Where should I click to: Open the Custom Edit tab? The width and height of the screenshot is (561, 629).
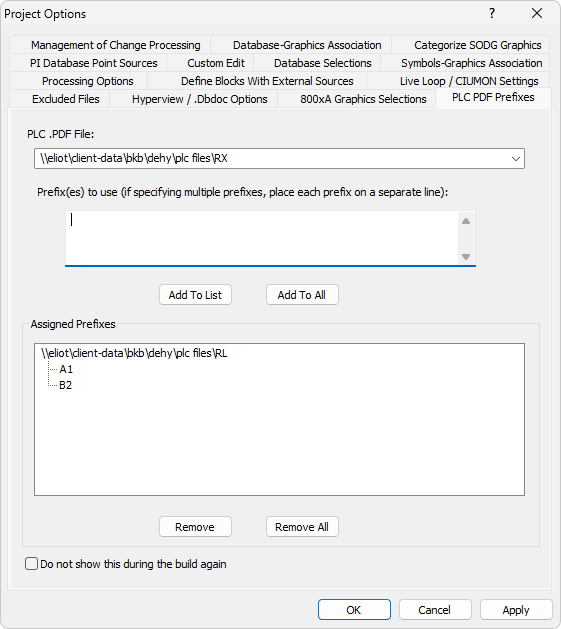point(210,63)
